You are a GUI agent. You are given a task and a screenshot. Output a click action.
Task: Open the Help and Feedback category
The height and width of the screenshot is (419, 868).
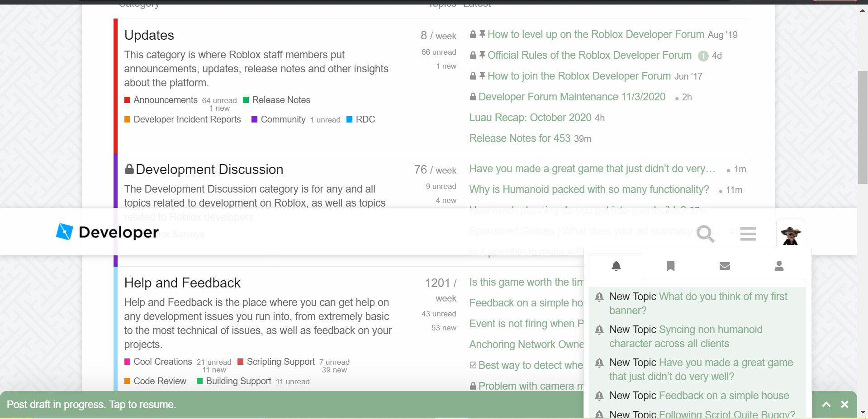pos(182,283)
